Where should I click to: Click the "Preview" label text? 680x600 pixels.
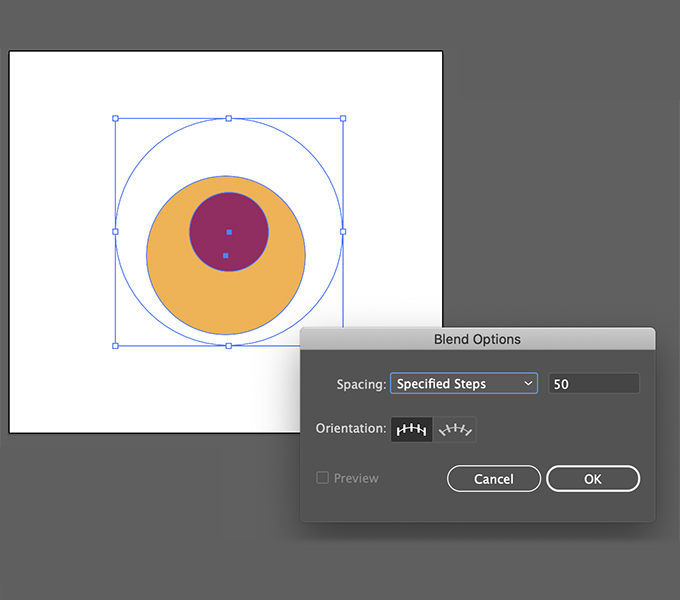point(356,478)
